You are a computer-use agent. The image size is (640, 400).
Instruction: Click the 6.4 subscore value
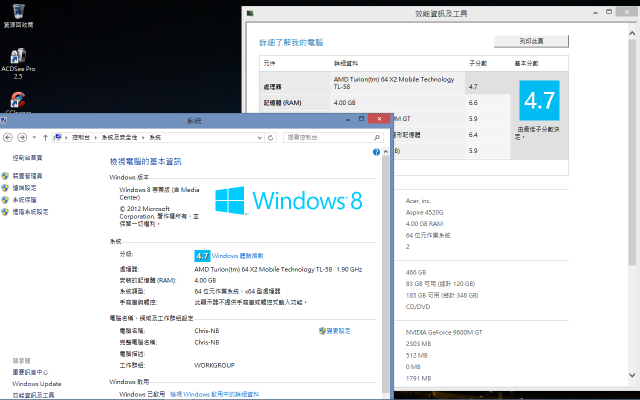(x=473, y=135)
